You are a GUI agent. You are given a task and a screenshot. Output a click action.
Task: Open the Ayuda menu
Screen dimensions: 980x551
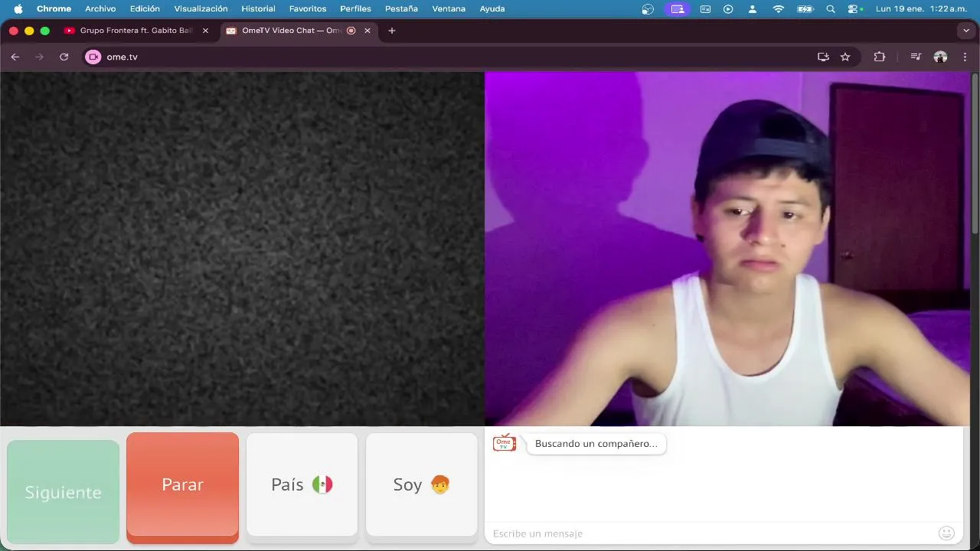pyautogui.click(x=492, y=8)
